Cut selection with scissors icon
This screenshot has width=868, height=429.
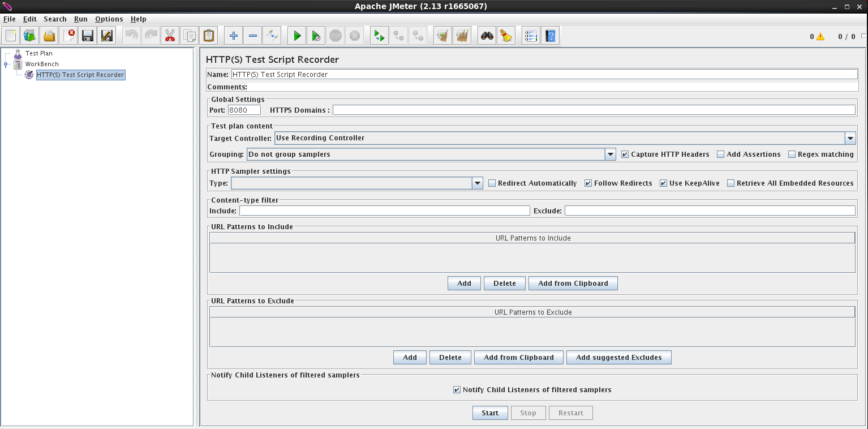tap(170, 36)
